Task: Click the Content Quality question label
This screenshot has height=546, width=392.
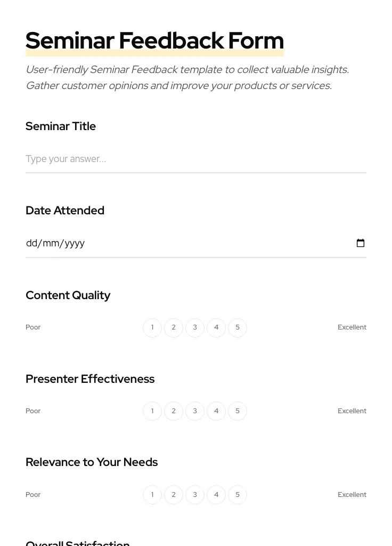Action: [x=68, y=295]
